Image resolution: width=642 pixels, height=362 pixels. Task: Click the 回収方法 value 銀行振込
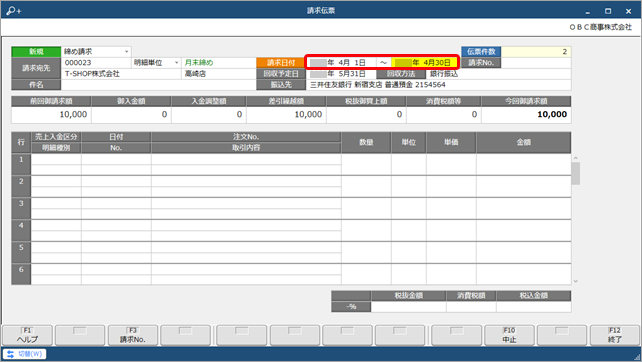[x=444, y=74]
